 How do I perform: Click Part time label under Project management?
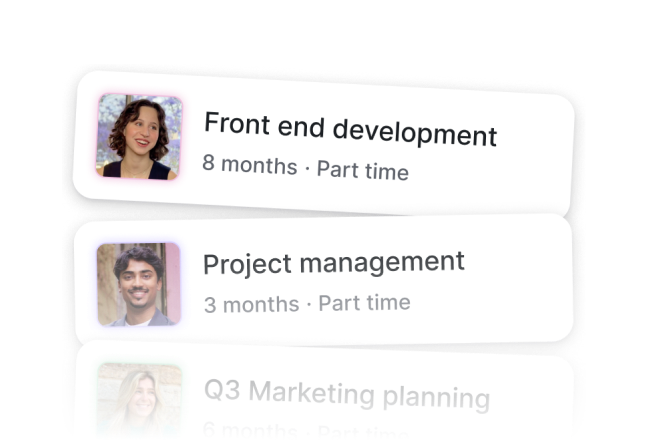coord(364,302)
